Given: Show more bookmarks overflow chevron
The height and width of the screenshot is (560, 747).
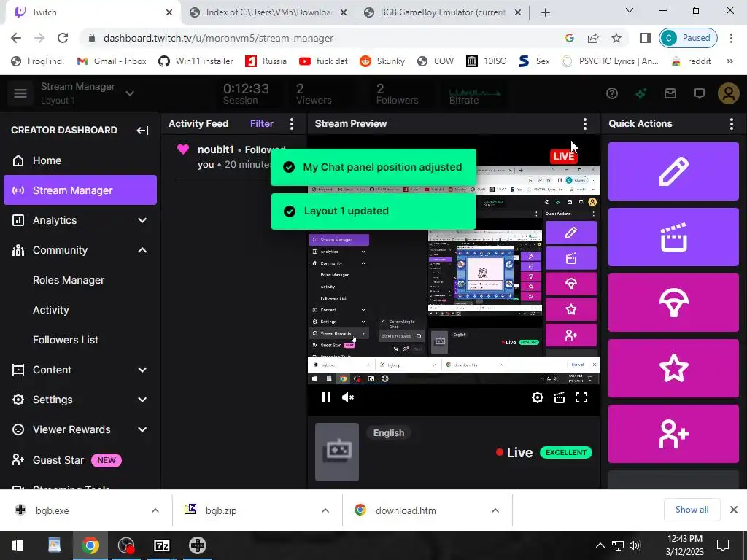Looking at the screenshot, I should point(729,61).
